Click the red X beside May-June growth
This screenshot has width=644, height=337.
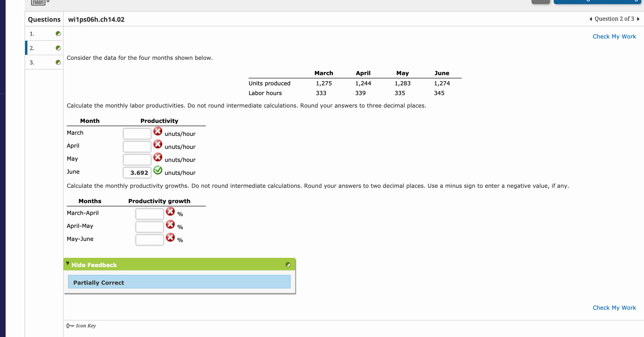coord(170,237)
